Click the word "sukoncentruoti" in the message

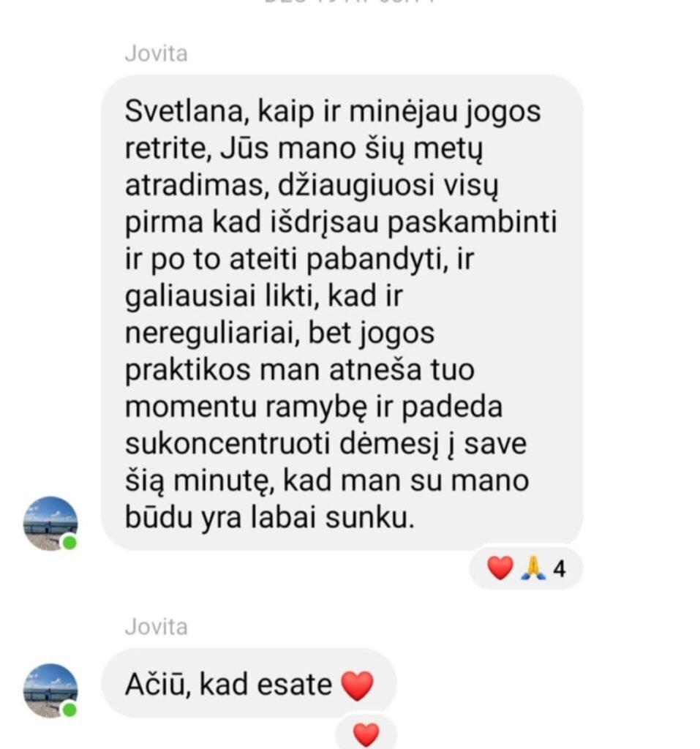click(x=227, y=444)
